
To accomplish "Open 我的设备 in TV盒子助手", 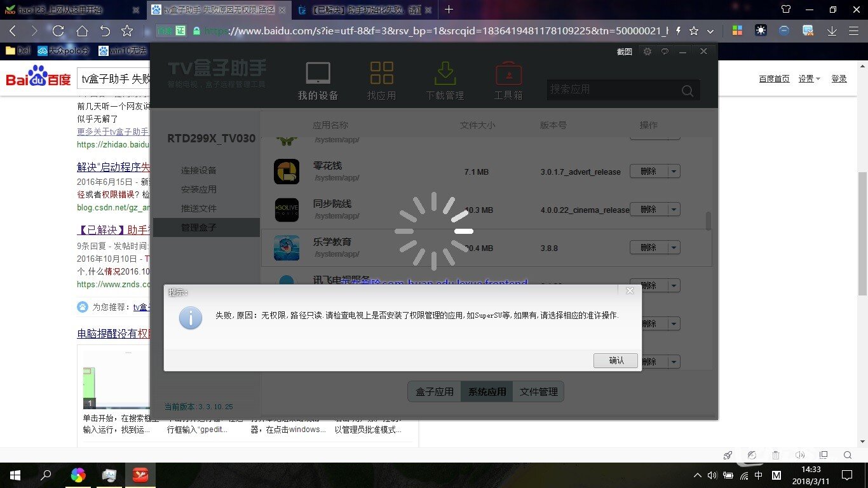I will [x=318, y=81].
